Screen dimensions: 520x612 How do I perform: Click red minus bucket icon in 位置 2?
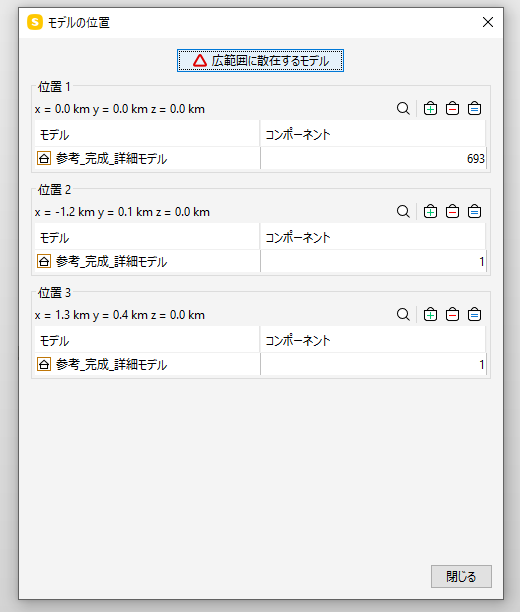point(452,212)
